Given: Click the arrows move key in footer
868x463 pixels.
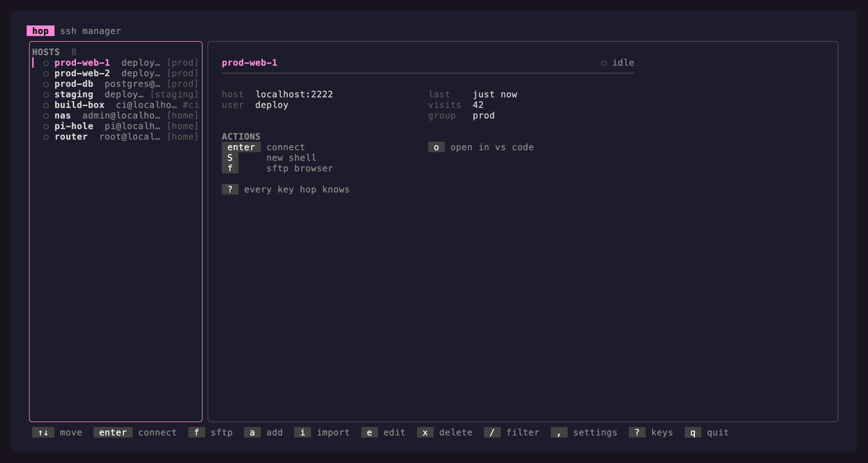Looking at the screenshot, I should pos(43,432).
